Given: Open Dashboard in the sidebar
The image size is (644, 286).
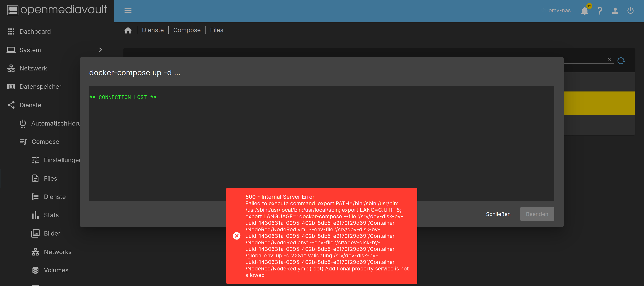Looking at the screenshot, I should 35,32.
